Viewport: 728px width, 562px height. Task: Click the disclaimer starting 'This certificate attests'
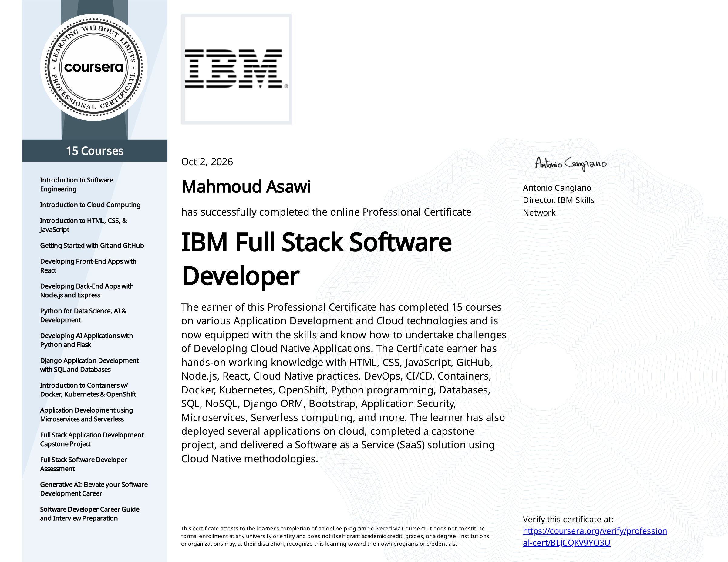[335, 536]
